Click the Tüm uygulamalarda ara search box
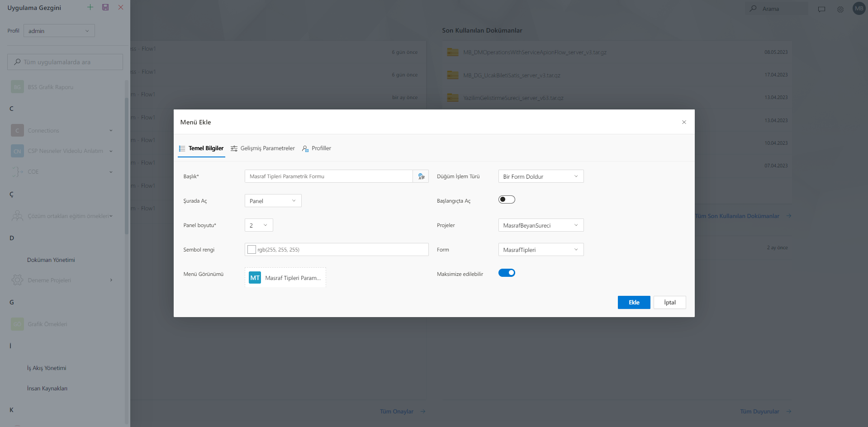 [x=65, y=62]
